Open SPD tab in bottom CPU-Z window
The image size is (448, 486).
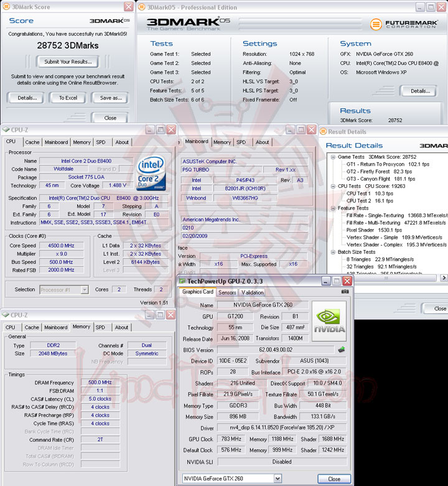100,327
